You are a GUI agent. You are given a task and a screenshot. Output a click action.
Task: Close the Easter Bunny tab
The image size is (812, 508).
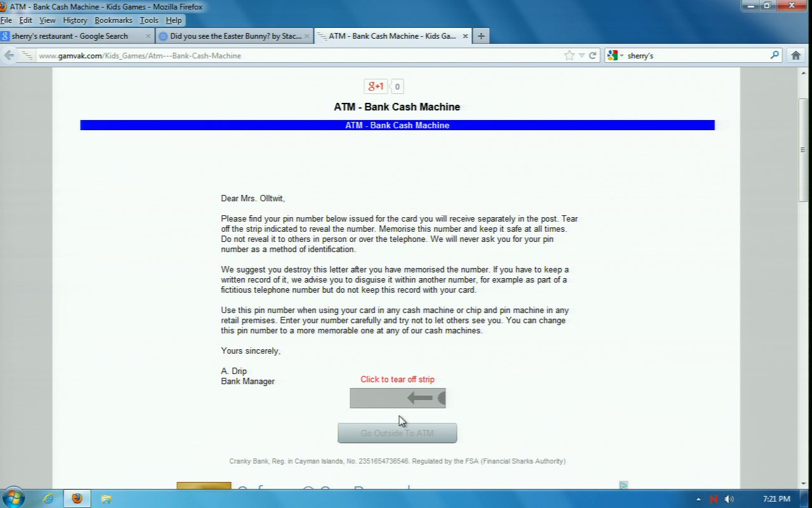tap(308, 36)
